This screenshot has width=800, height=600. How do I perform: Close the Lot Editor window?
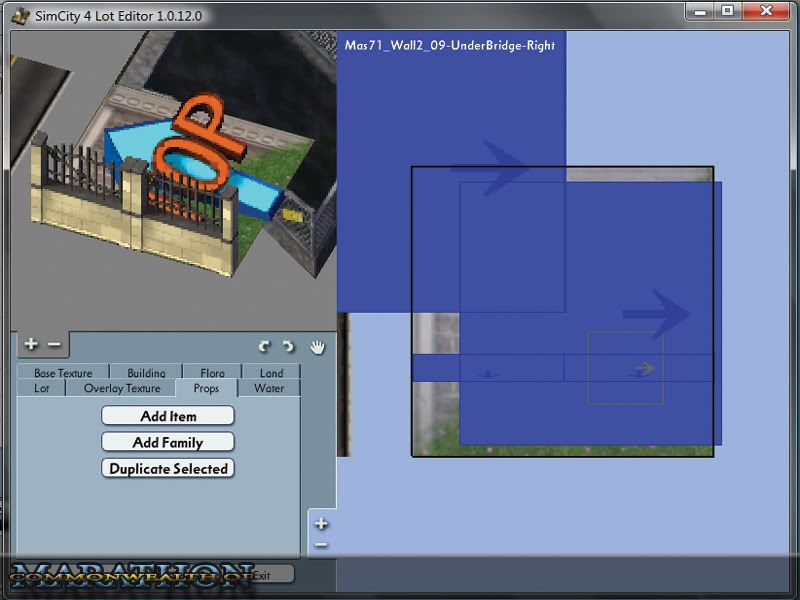766,11
